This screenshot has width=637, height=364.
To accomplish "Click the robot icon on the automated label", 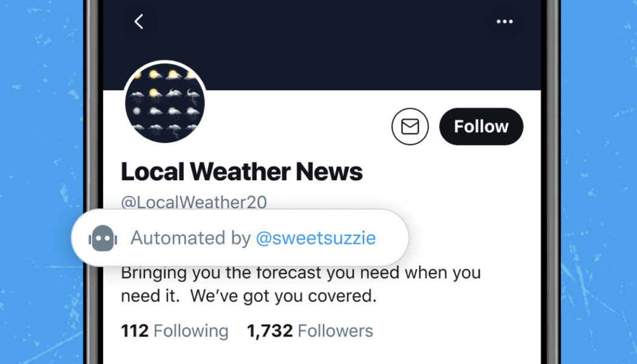I will click(x=103, y=238).
